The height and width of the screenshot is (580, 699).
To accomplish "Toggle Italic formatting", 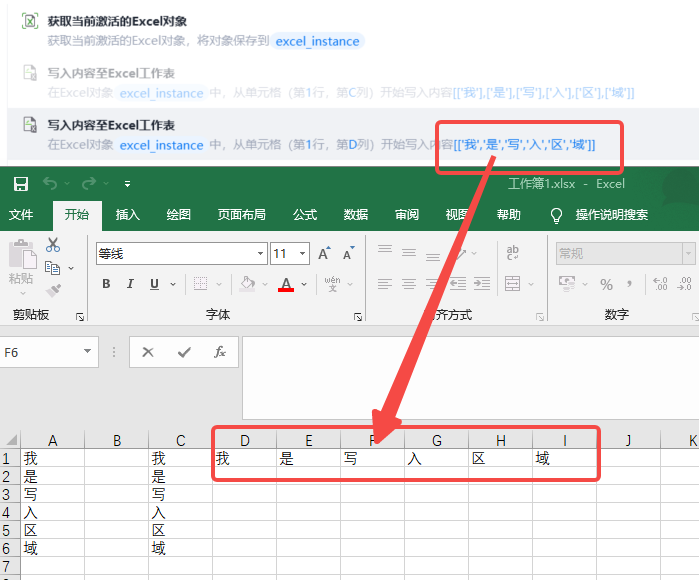I will [x=131, y=284].
